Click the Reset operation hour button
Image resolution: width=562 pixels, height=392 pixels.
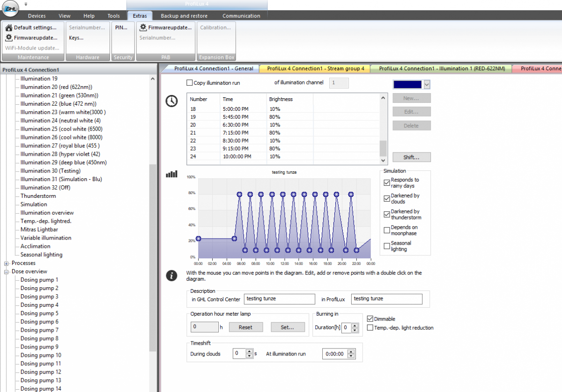coord(245,327)
